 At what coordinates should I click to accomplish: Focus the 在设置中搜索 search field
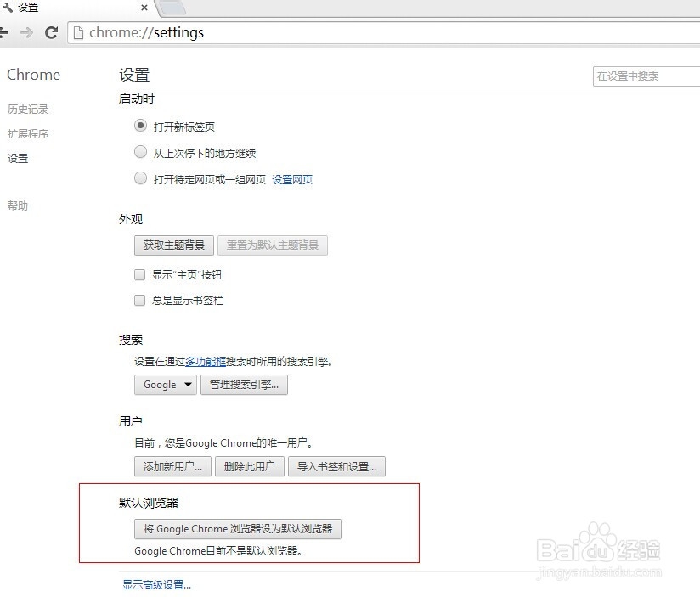(646, 76)
